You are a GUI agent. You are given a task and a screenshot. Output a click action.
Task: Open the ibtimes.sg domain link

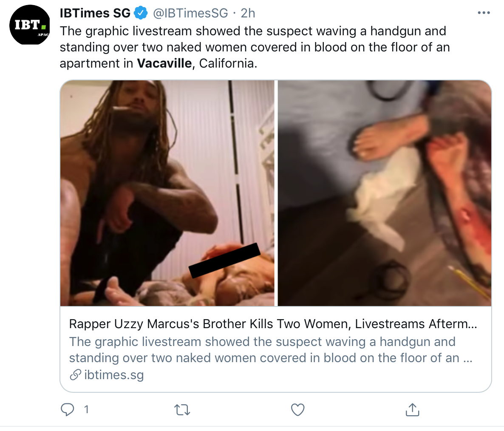114,375
